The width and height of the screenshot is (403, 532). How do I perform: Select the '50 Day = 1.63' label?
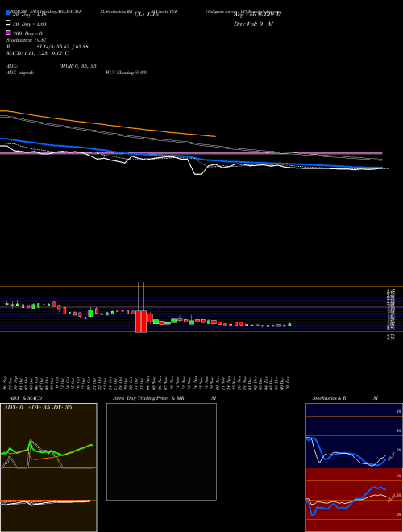[29, 24]
